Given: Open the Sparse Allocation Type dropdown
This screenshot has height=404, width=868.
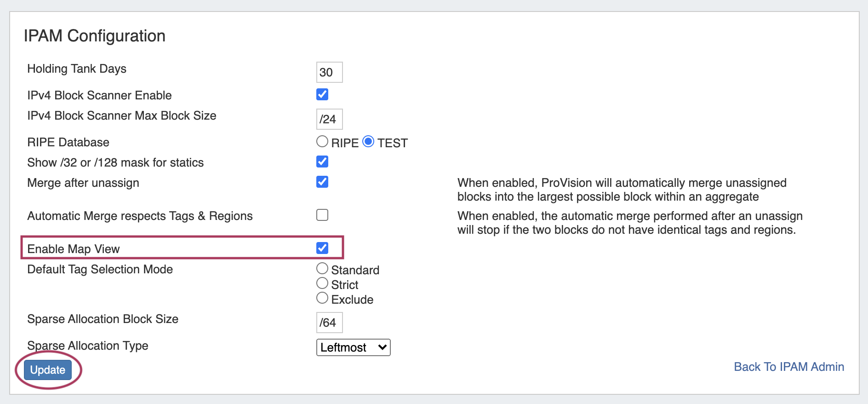Looking at the screenshot, I should [x=353, y=347].
